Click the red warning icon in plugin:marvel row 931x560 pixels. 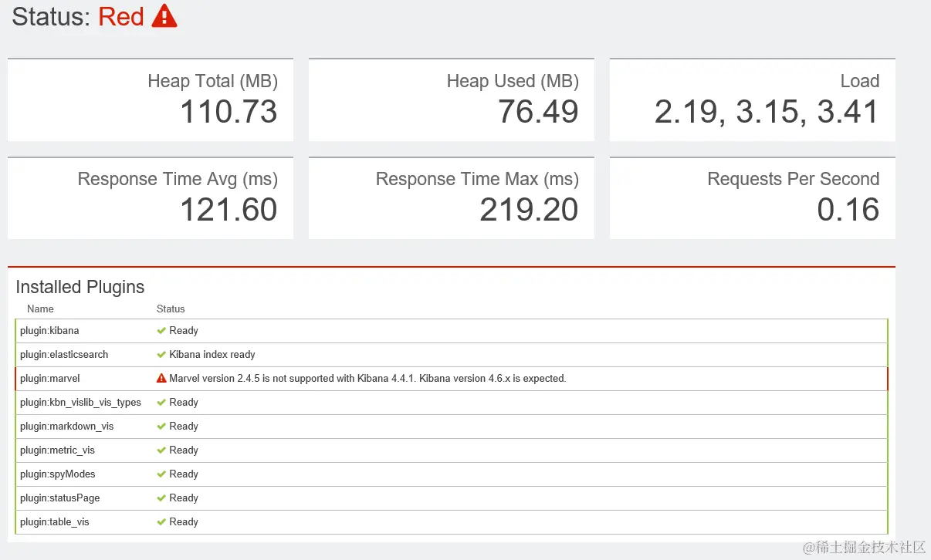161,379
